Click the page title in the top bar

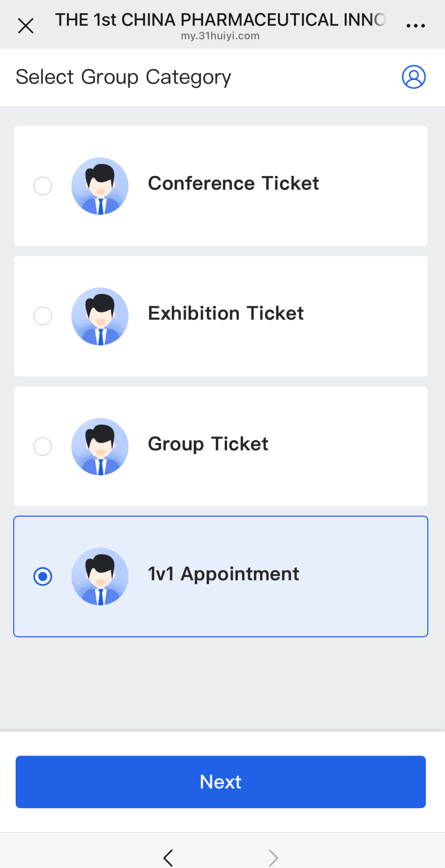220,20
